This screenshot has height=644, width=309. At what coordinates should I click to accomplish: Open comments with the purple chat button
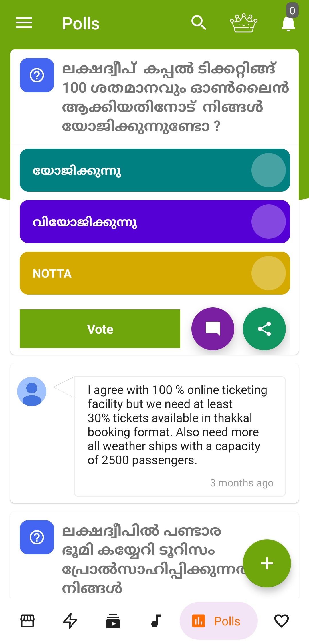213,329
